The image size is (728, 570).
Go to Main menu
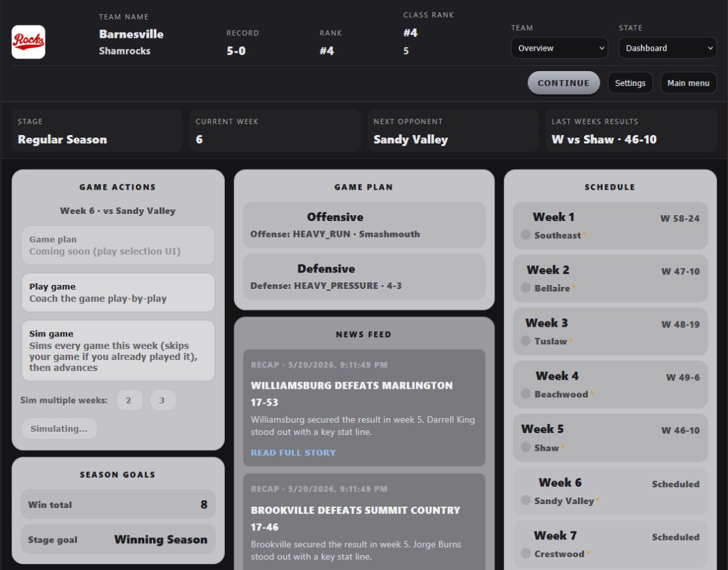(x=688, y=83)
